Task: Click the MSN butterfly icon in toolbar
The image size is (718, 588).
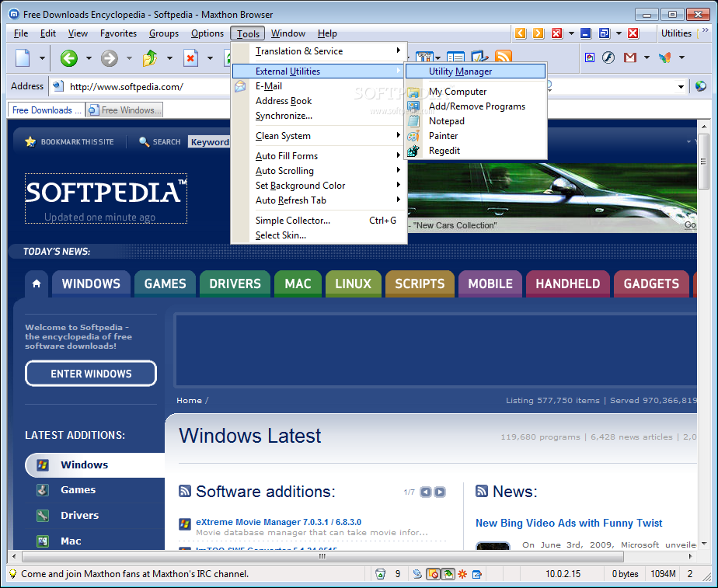Action: (665, 57)
